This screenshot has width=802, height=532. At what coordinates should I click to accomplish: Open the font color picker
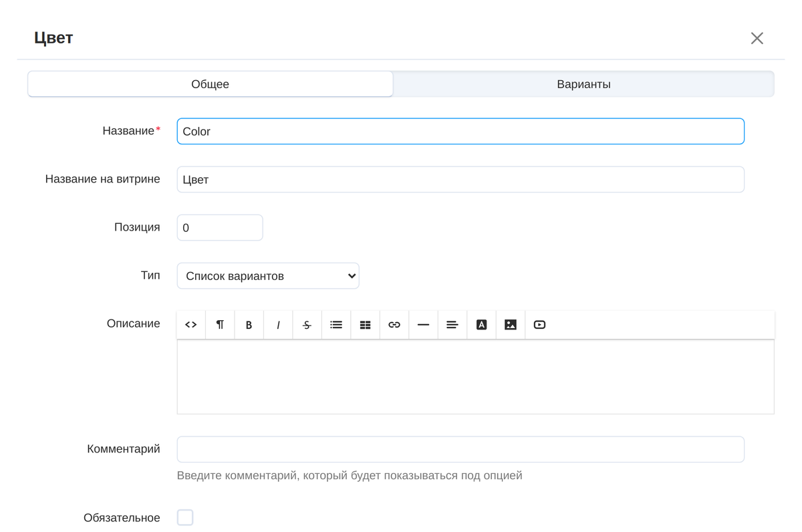[x=481, y=325]
